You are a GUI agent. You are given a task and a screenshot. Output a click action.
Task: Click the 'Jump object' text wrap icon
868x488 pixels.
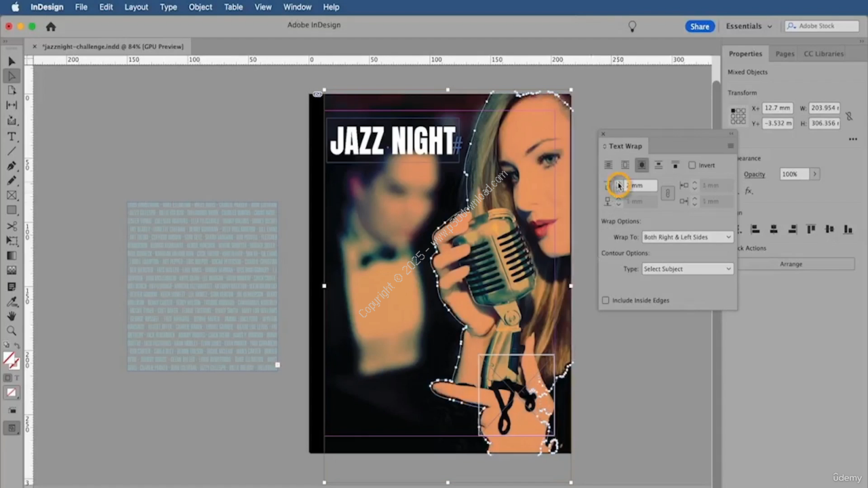pyautogui.click(x=658, y=165)
